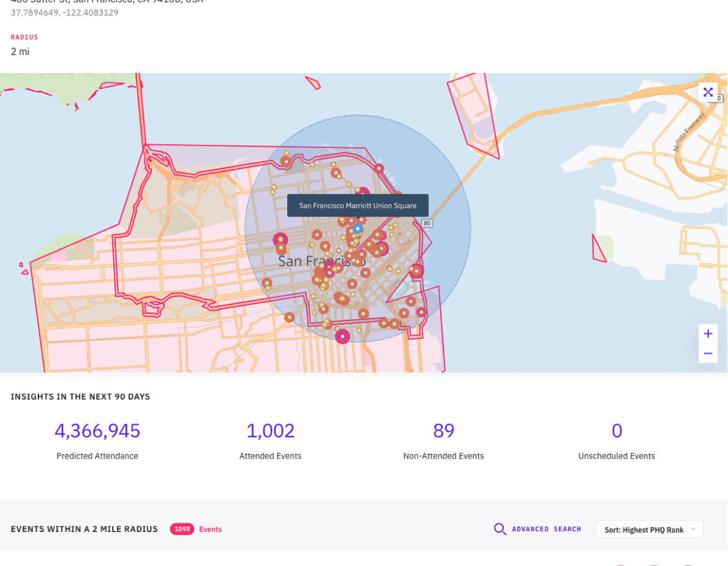Image resolution: width=728 pixels, height=566 pixels.
Task: Select pink event marker at circle's bottom edge
Action: tap(342, 336)
